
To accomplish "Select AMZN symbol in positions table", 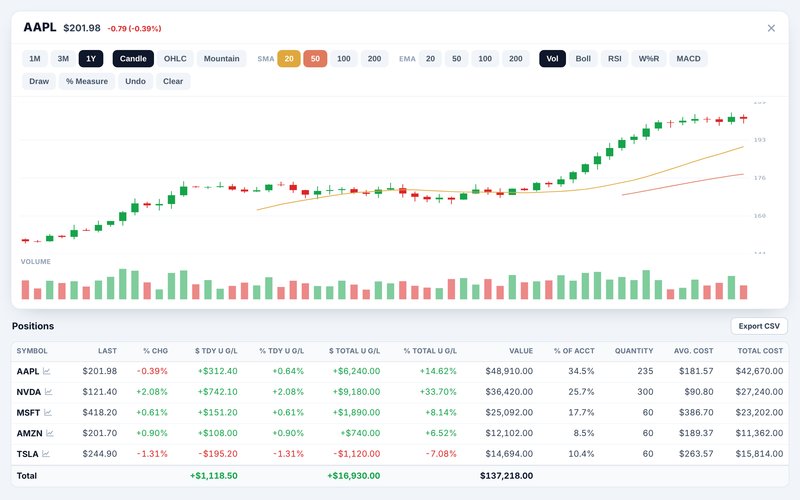I will [x=29, y=433].
